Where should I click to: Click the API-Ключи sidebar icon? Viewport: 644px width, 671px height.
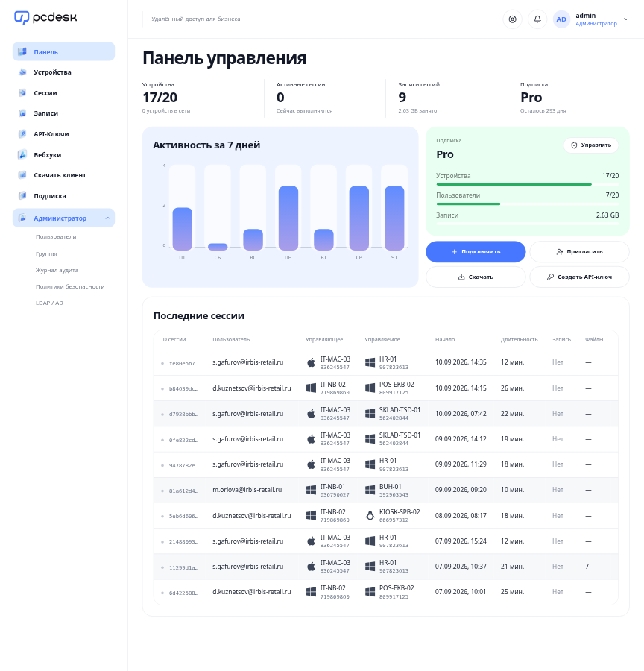coord(22,134)
